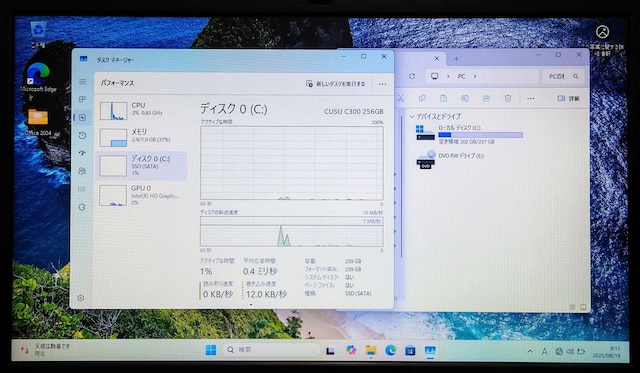Image resolution: width=640 pixels, height=373 pixels.
Task: Open the Windows Start menu
Action: pyautogui.click(x=211, y=350)
